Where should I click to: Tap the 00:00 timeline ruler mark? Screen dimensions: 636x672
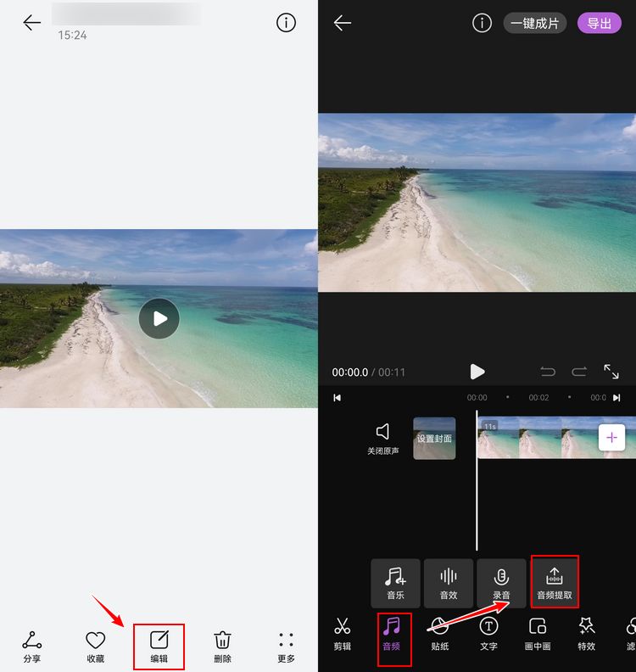pos(477,398)
